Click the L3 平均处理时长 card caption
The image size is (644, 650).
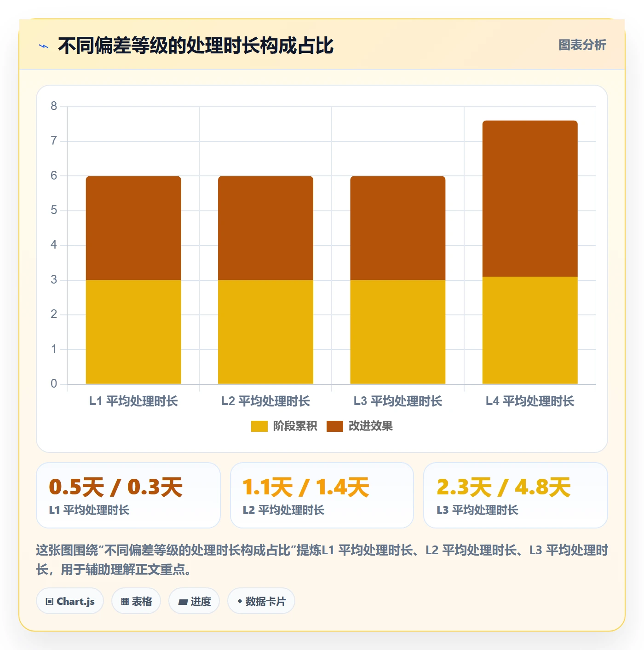477,510
